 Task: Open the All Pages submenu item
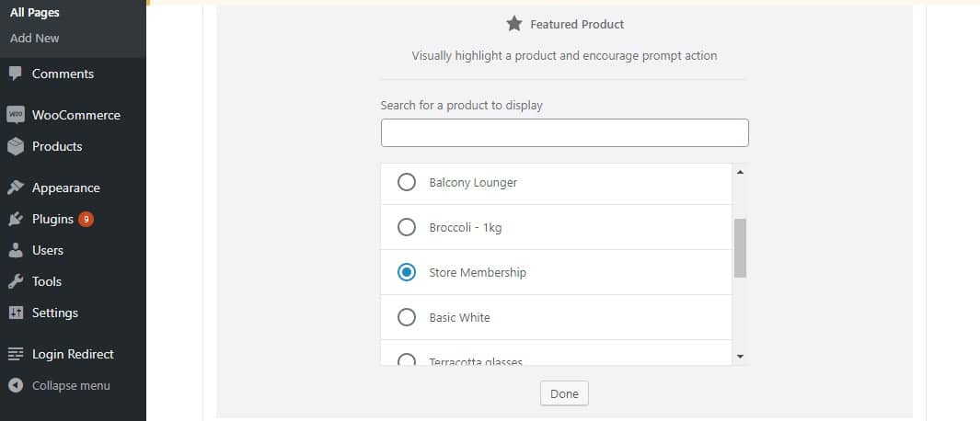pos(34,13)
